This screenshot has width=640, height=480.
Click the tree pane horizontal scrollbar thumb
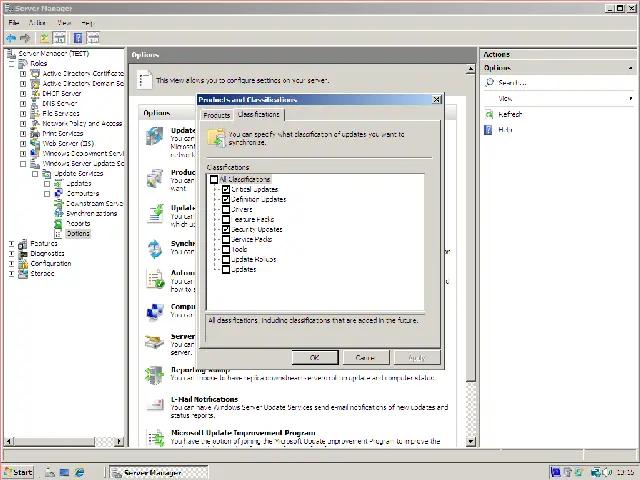54,441
